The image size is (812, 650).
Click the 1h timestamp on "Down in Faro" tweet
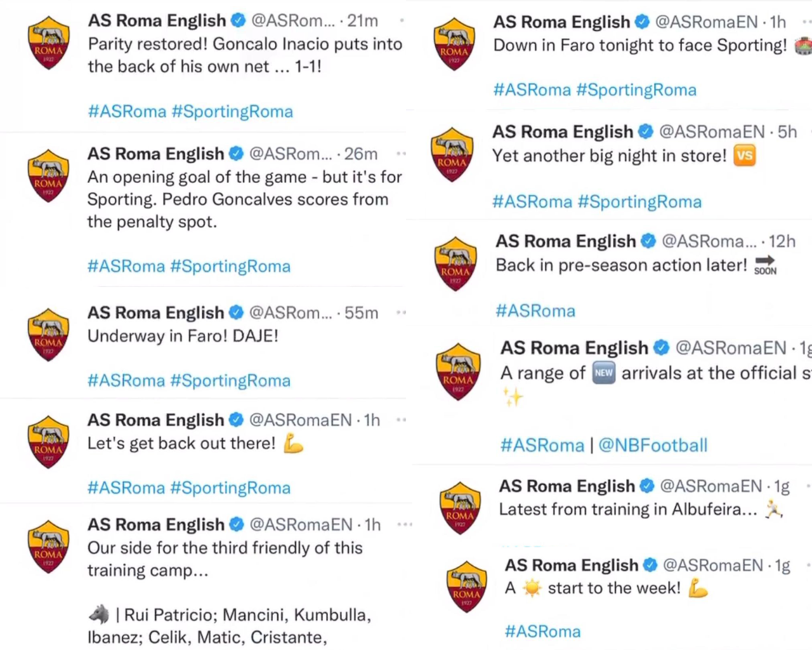(778, 22)
